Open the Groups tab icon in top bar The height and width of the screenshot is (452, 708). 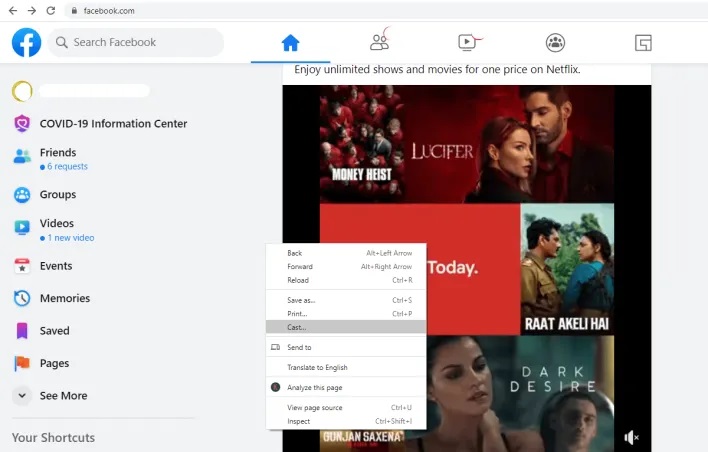(x=555, y=42)
